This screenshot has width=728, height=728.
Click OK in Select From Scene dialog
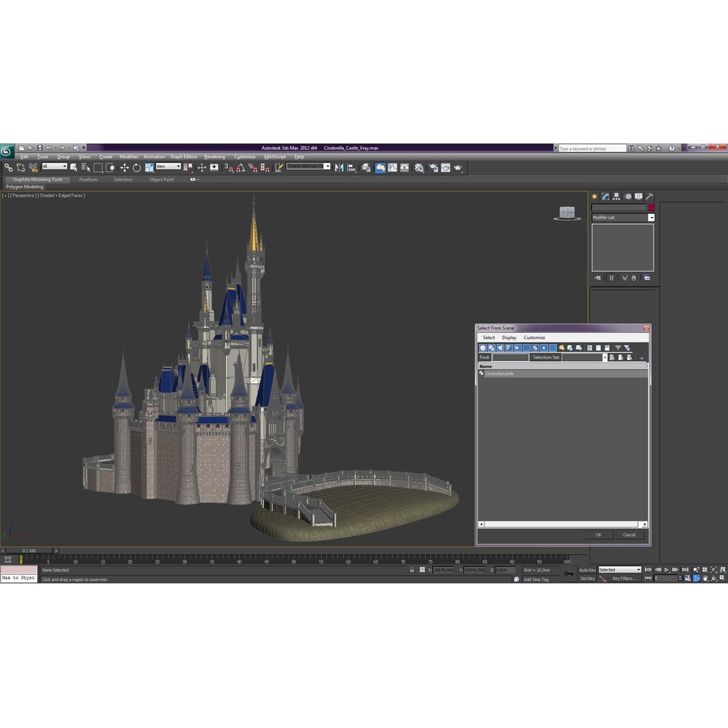click(x=599, y=535)
